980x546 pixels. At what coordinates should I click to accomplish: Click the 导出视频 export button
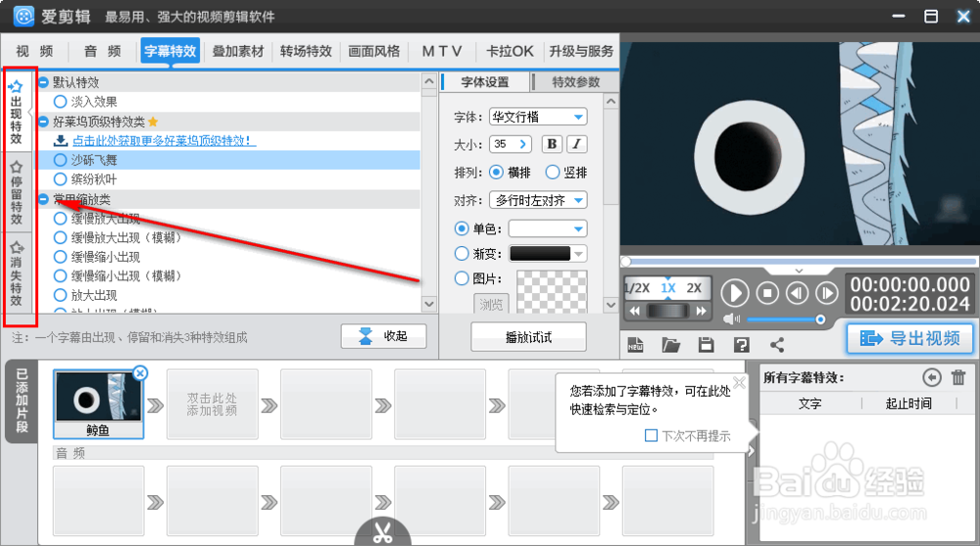910,338
